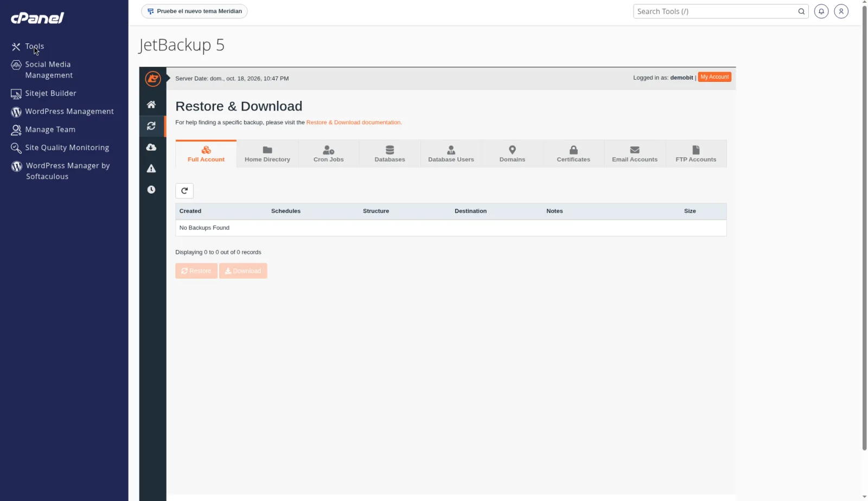Click the Structure column header

click(376, 211)
